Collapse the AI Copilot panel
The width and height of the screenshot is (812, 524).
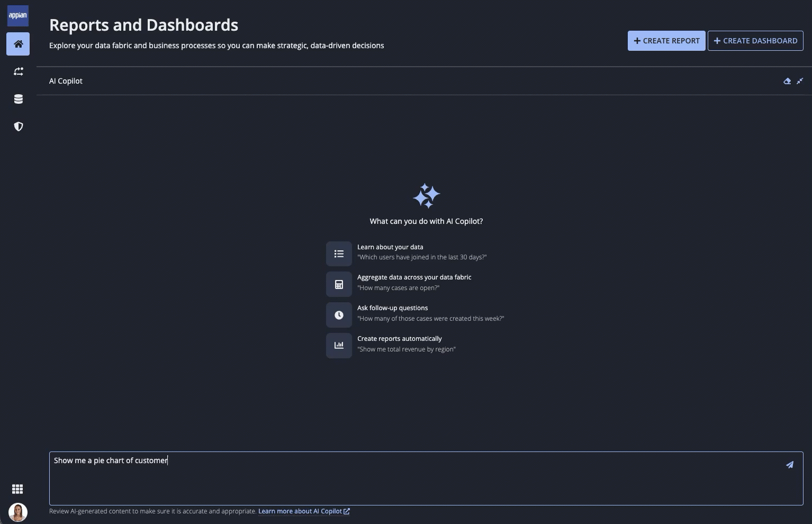(x=800, y=81)
